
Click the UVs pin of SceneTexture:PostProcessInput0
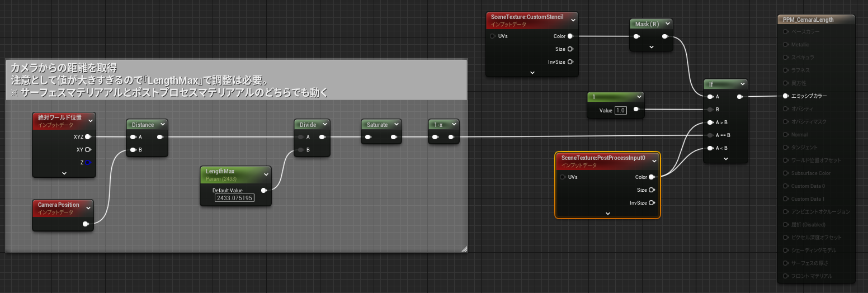point(563,177)
